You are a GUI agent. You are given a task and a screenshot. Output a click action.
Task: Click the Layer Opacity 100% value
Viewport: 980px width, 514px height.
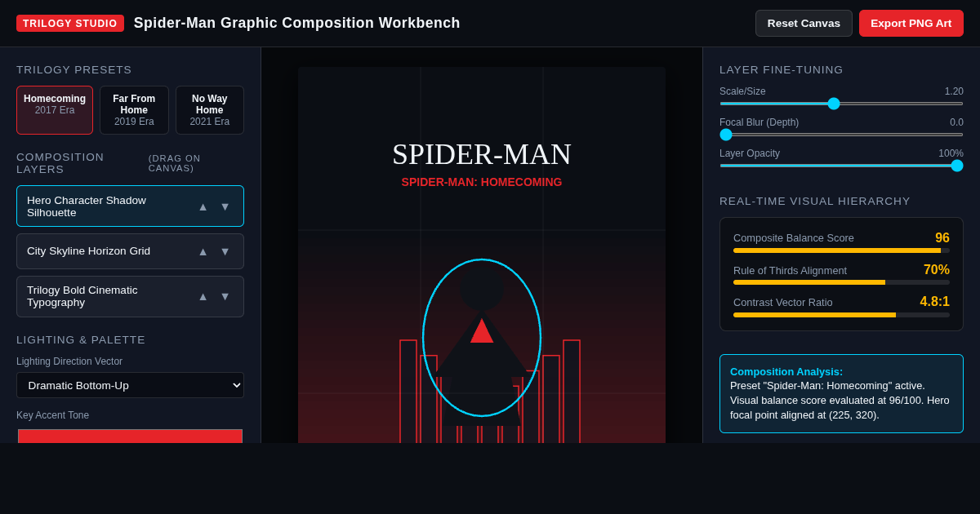951,153
